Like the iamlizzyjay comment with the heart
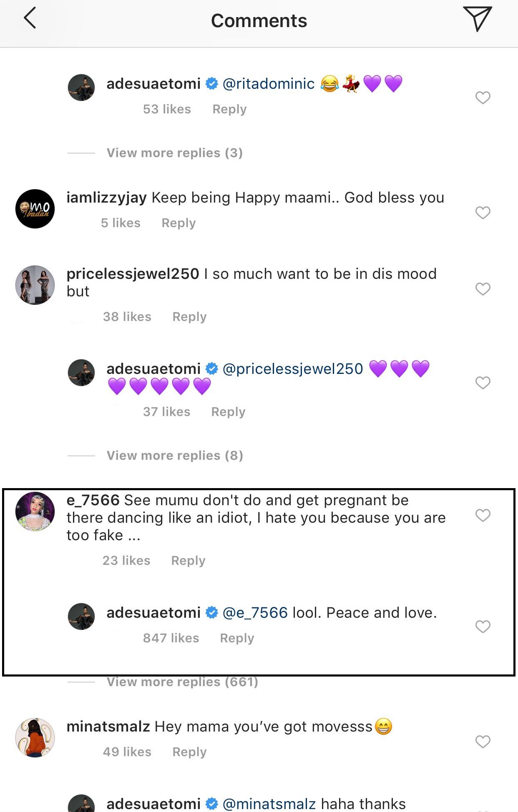Image resolution: width=518 pixels, height=812 pixels. pyautogui.click(x=483, y=213)
